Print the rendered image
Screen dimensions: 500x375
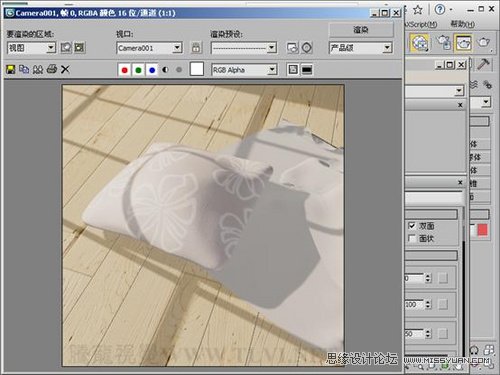tap(52, 69)
